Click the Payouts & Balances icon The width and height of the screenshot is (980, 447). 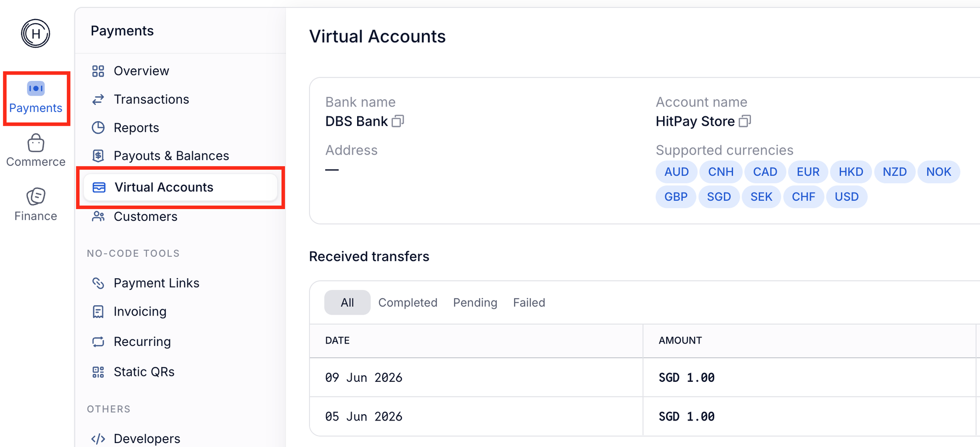[98, 156]
